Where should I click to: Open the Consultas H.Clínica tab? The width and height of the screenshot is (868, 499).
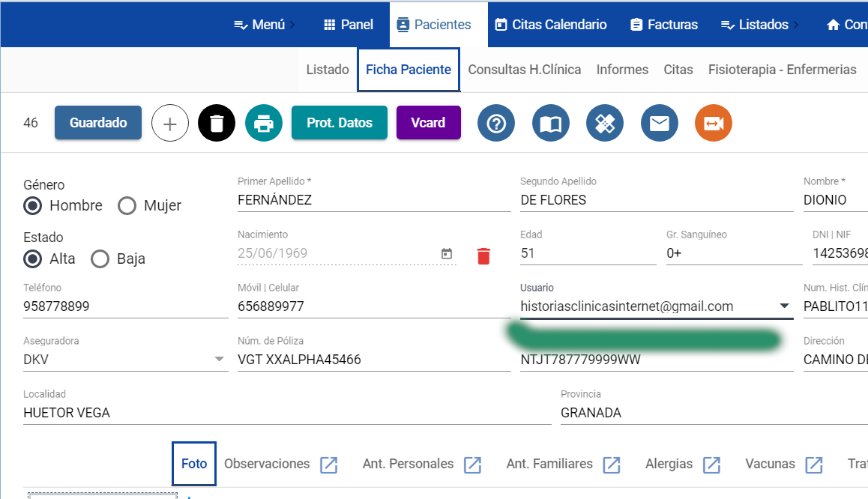525,69
